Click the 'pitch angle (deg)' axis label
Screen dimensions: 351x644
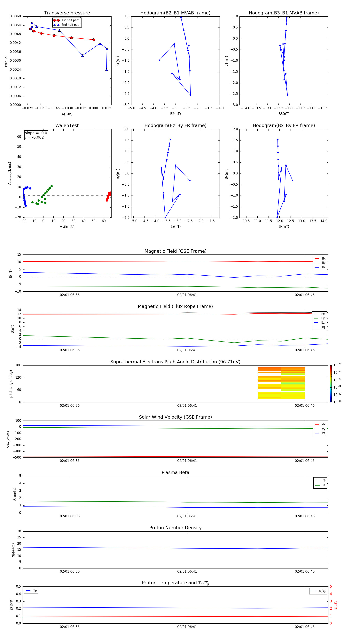tap(11, 384)
